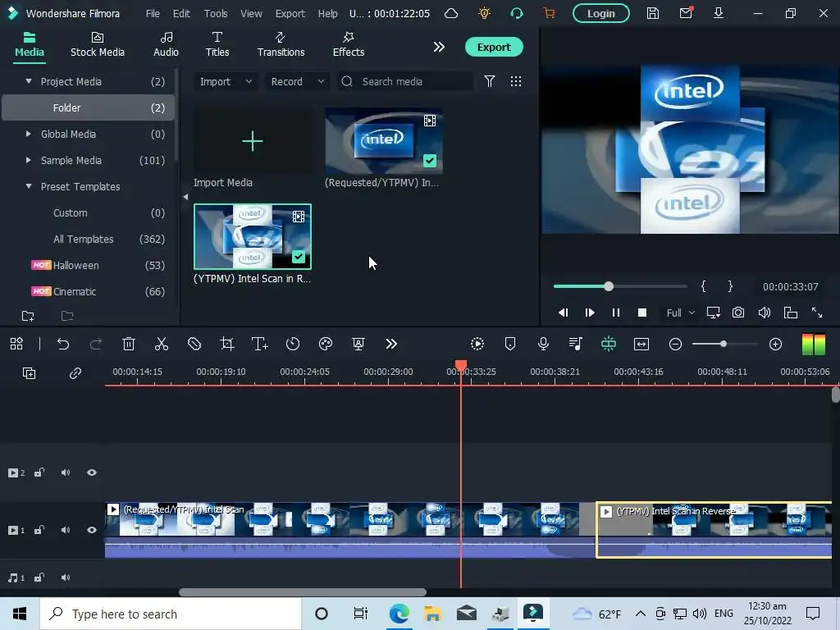
Task: Collapse Preset Templates category
Action: point(29,186)
